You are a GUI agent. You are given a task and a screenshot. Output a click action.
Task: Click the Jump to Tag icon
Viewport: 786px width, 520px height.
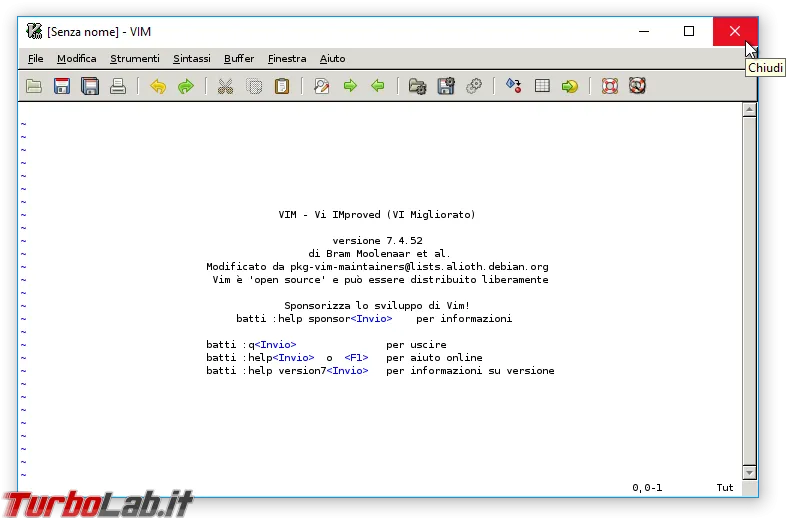point(569,86)
